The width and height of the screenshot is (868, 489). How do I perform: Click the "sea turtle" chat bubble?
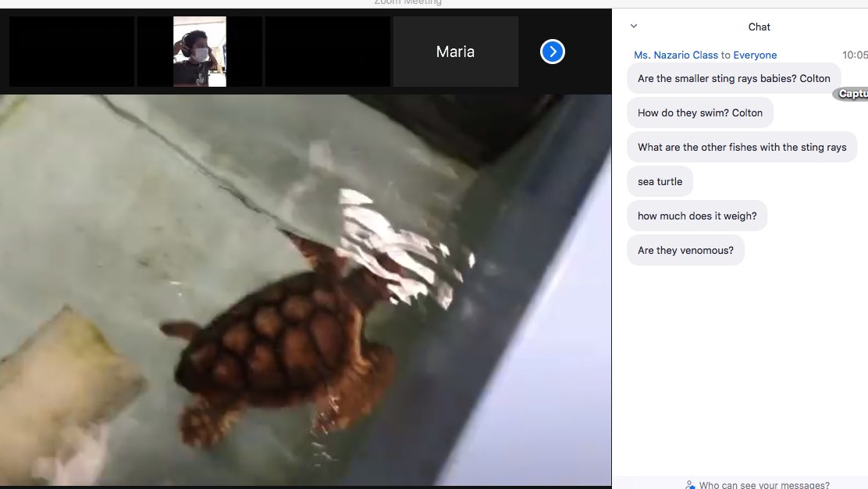click(x=660, y=181)
